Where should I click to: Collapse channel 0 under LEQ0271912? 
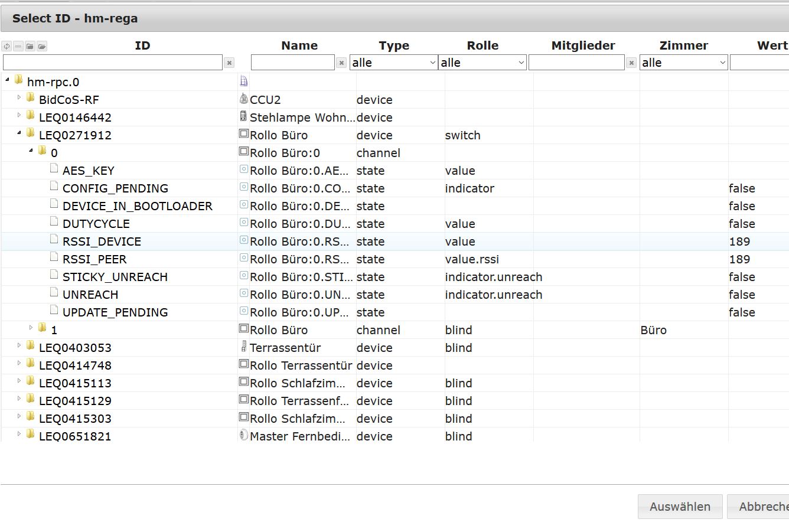tap(31, 151)
